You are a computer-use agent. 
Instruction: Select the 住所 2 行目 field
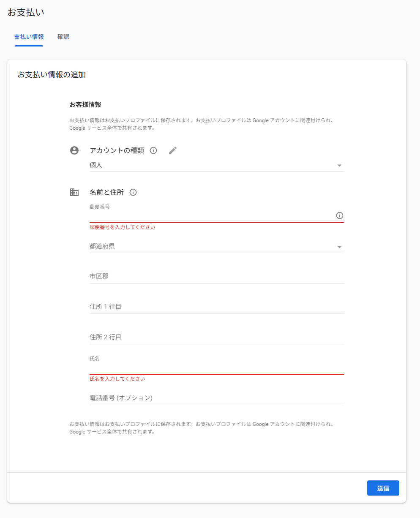216,337
